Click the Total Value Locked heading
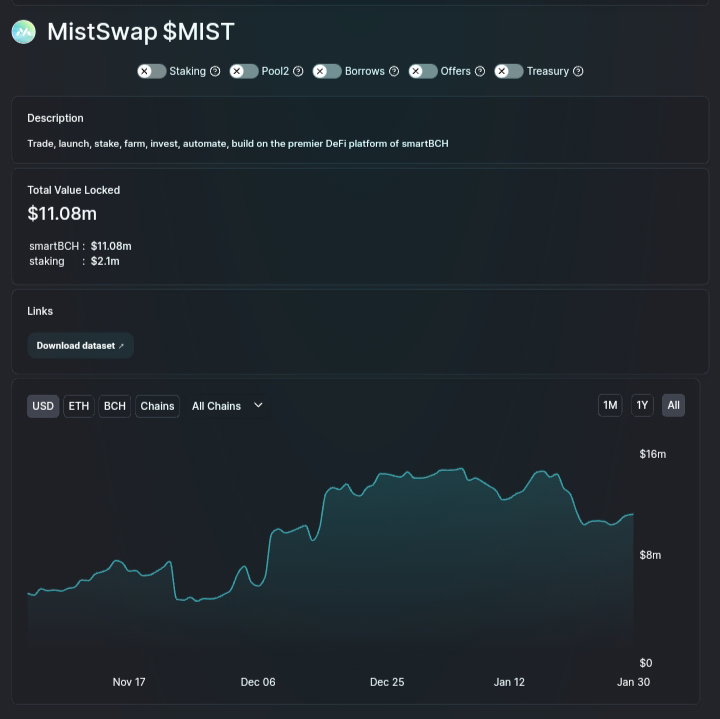This screenshot has width=720, height=719. pos(73,190)
